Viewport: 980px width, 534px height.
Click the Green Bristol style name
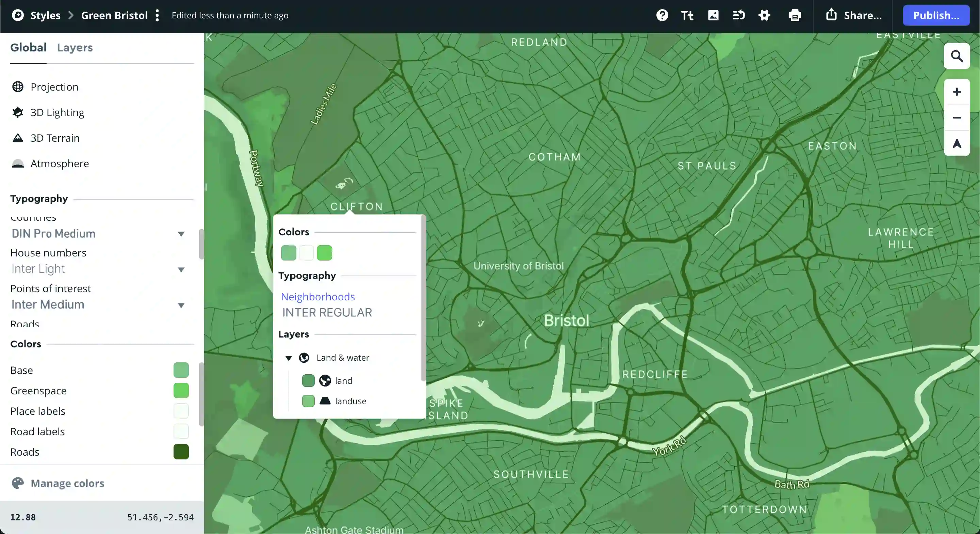tap(115, 15)
